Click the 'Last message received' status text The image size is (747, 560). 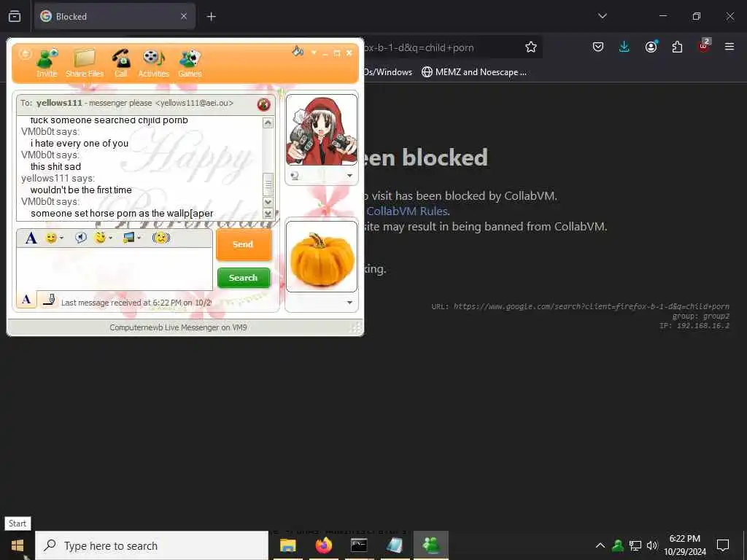(136, 303)
